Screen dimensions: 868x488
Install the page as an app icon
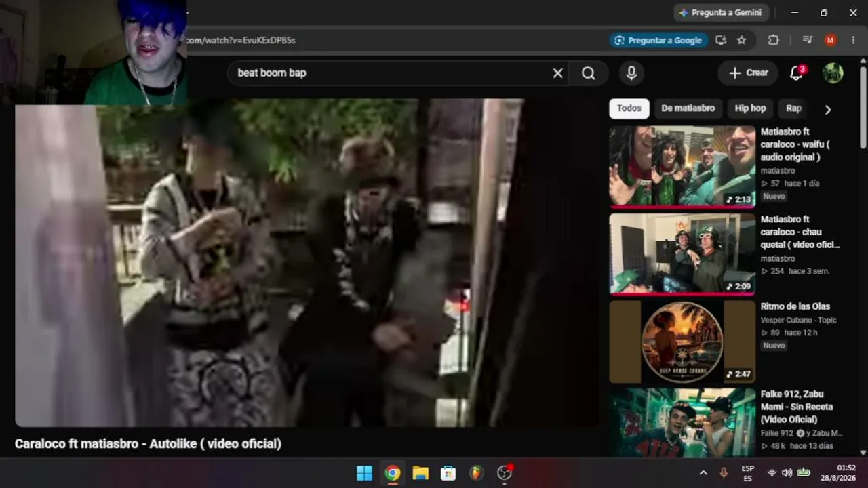[721, 40]
